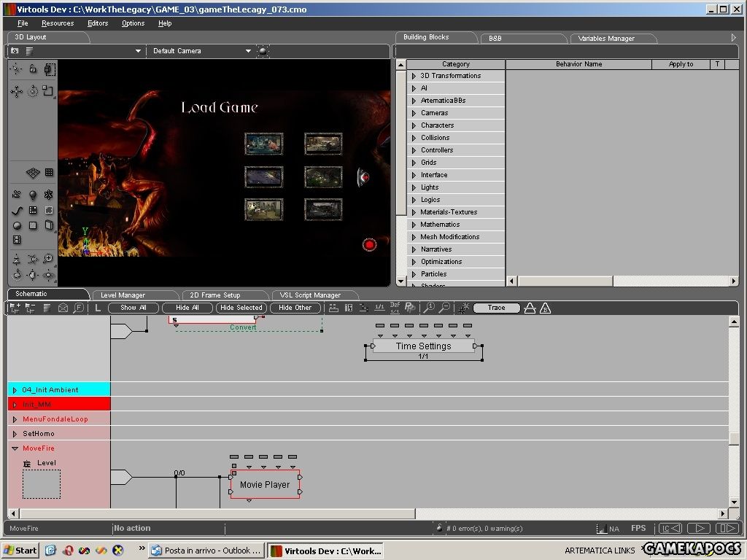This screenshot has height=560, width=747.
Task: Open the Editors menu
Action: [98, 23]
